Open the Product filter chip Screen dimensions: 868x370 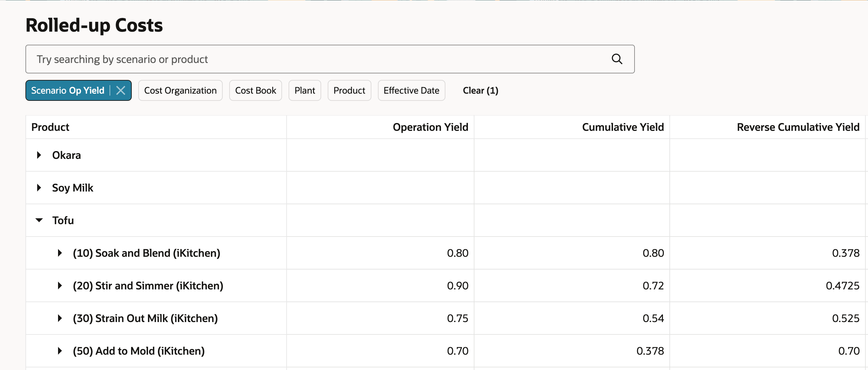point(349,90)
